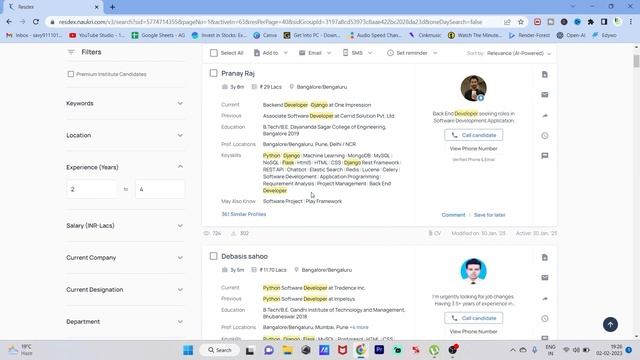Open File Explorer from taskbar
The image size is (640, 360).
tap(287, 350)
